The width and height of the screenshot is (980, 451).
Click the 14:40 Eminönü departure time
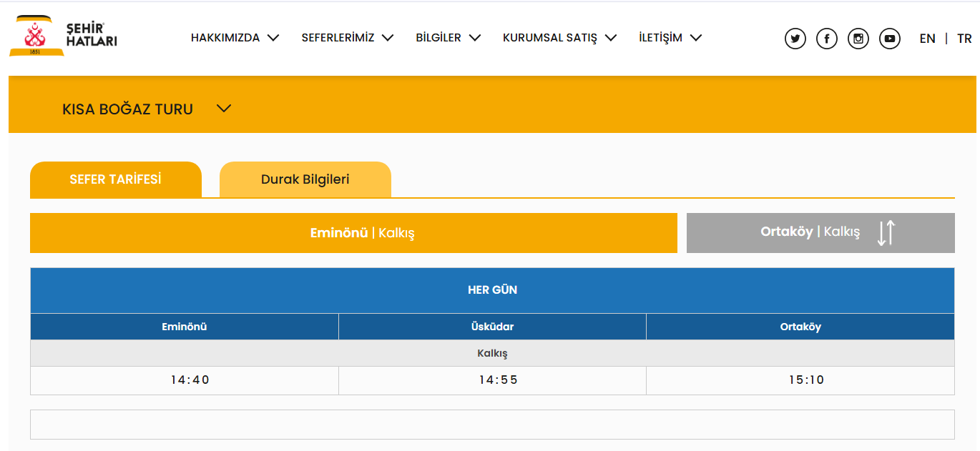tap(190, 380)
